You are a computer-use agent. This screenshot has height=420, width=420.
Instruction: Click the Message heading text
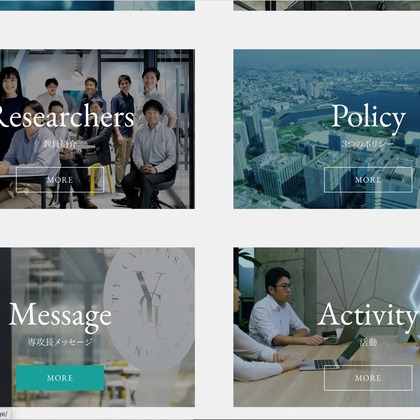click(x=60, y=316)
